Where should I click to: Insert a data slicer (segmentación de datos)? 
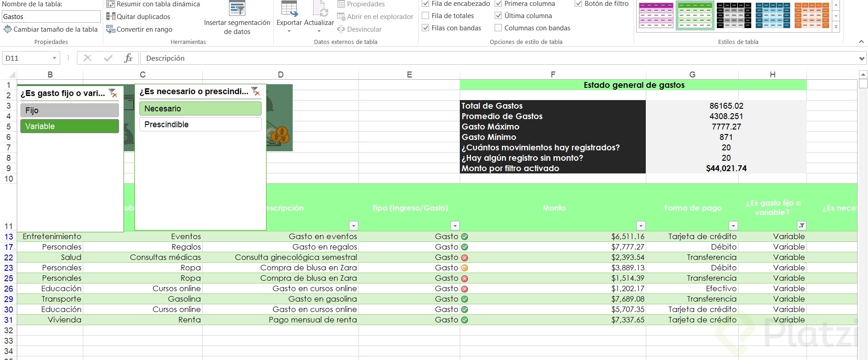[237, 18]
